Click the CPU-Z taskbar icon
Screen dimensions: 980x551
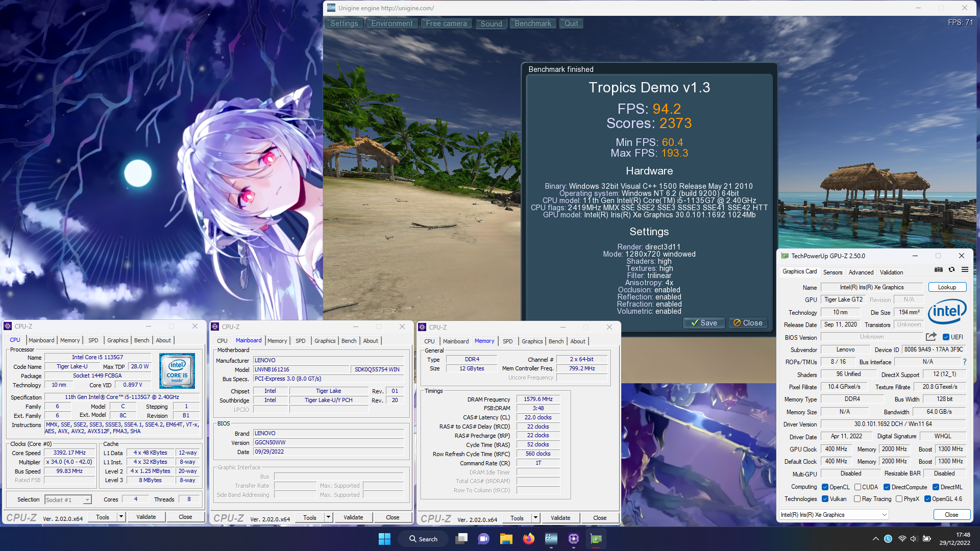573,539
